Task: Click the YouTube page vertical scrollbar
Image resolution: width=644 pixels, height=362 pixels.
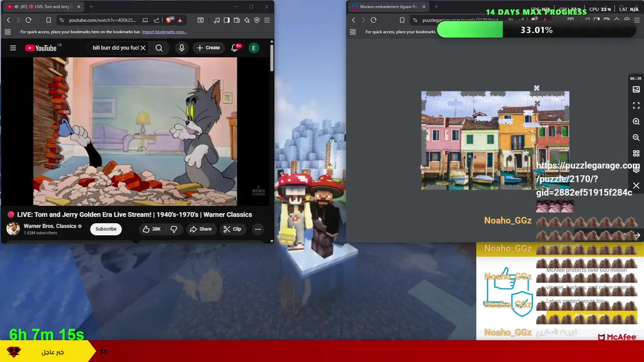Action: [272, 58]
